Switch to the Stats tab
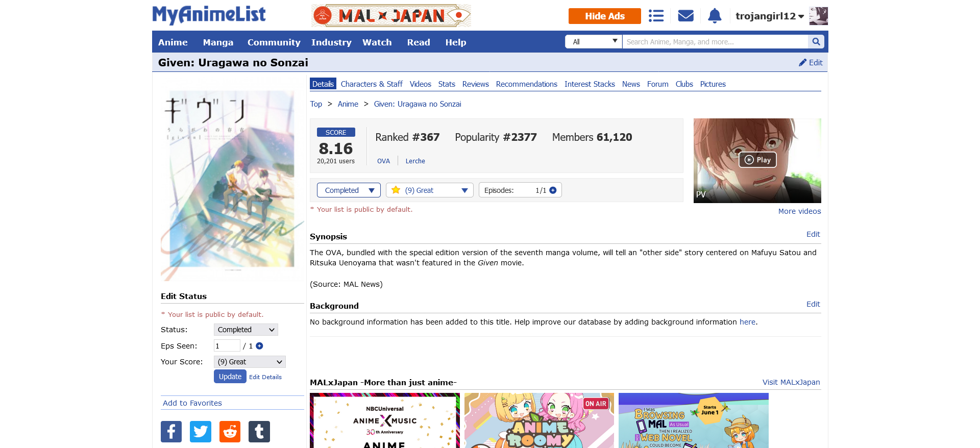This screenshot has height=448, width=980. click(x=447, y=84)
